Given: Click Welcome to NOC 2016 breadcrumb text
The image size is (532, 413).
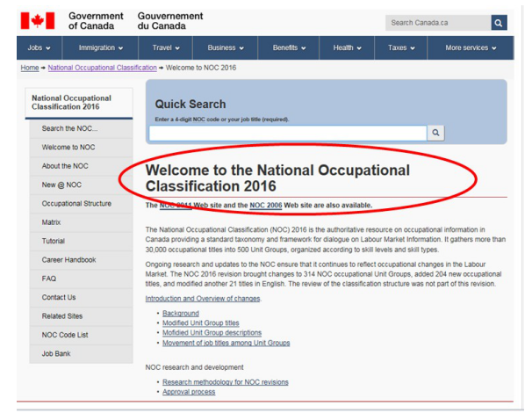Looking at the screenshot, I should click(x=201, y=68).
